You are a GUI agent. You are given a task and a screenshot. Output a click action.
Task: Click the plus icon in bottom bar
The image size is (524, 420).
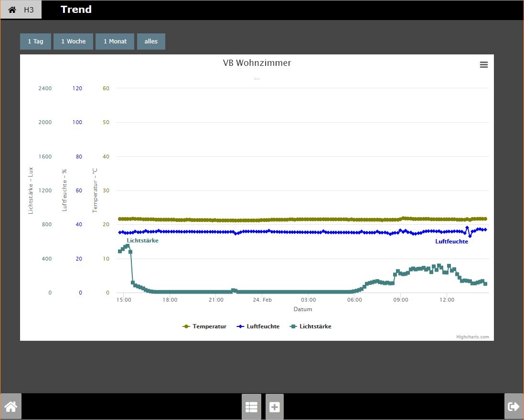(x=275, y=407)
